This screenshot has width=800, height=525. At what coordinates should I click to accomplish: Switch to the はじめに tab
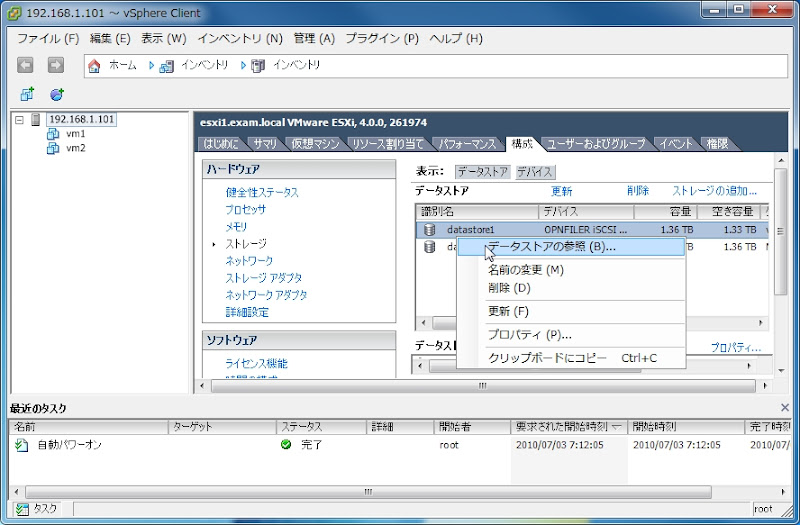(220, 144)
